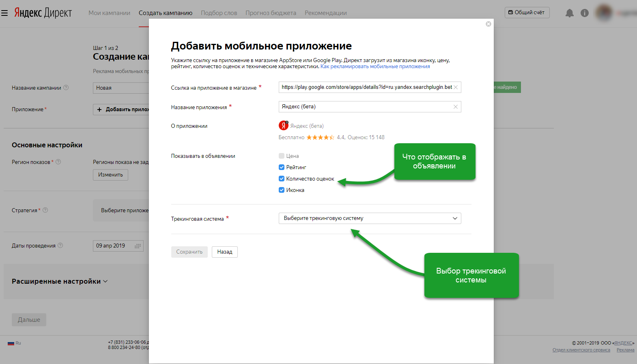This screenshot has height=364, width=637.
Task: Click the info icon in header
Action: (585, 13)
